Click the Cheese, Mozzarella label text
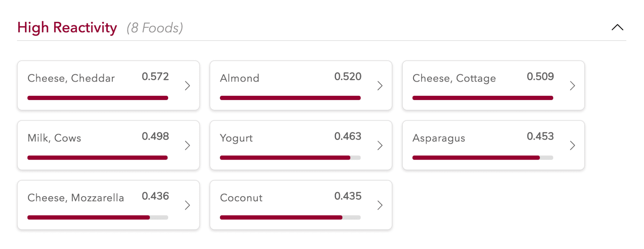This screenshot has width=644, height=249. (75, 198)
